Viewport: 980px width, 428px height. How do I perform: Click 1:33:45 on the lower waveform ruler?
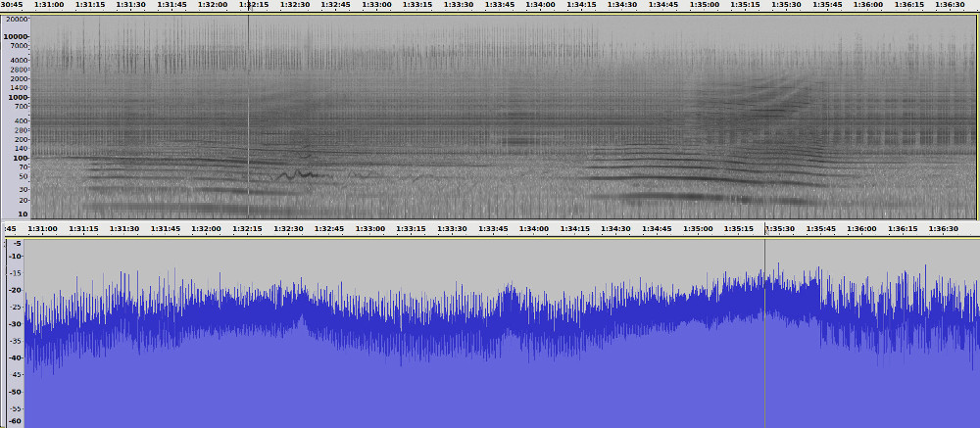(492, 228)
